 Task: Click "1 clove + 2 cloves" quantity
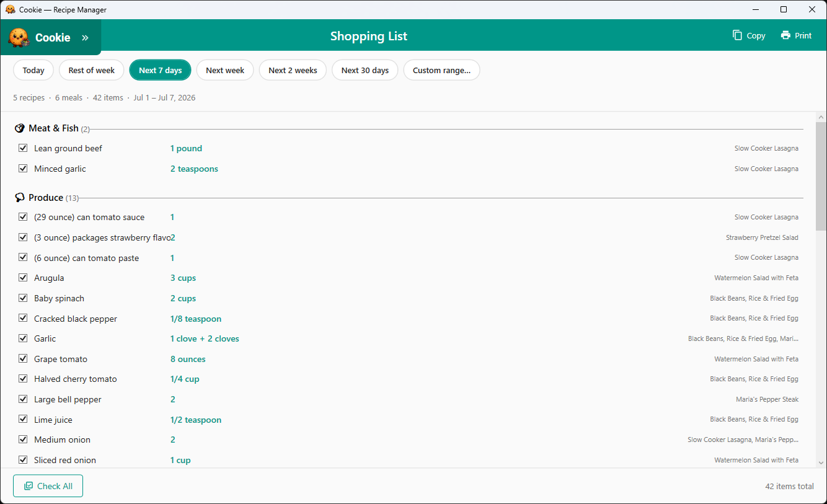(205, 339)
